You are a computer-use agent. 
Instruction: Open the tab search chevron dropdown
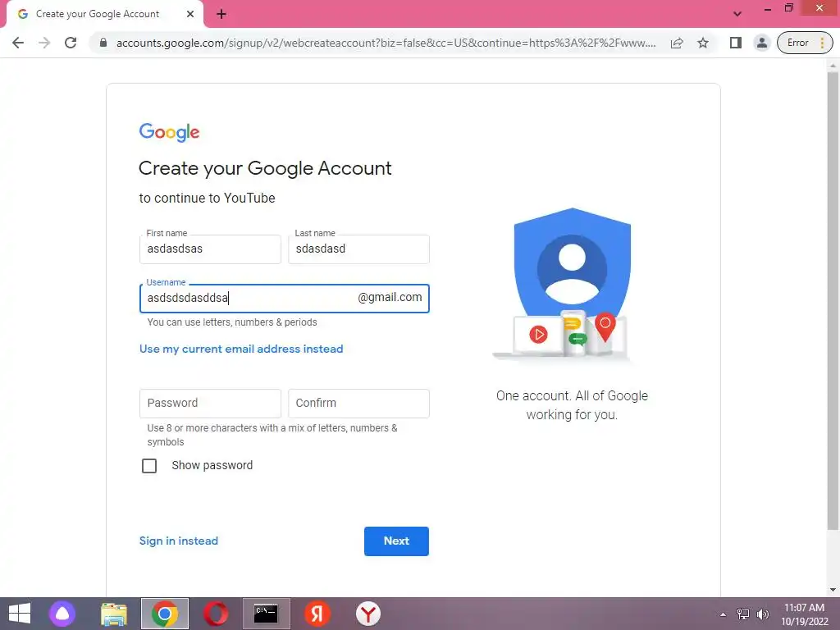tap(737, 14)
